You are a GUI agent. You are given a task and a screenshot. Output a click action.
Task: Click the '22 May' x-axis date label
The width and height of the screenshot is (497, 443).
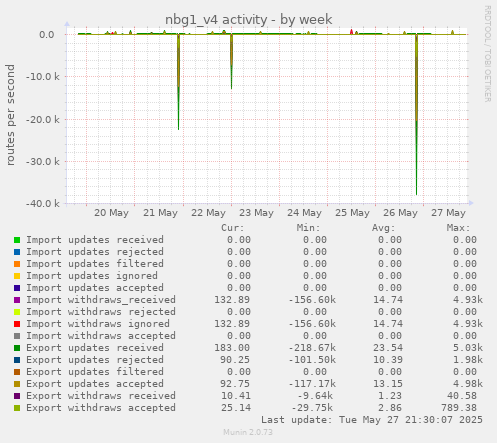pyautogui.click(x=208, y=213)
